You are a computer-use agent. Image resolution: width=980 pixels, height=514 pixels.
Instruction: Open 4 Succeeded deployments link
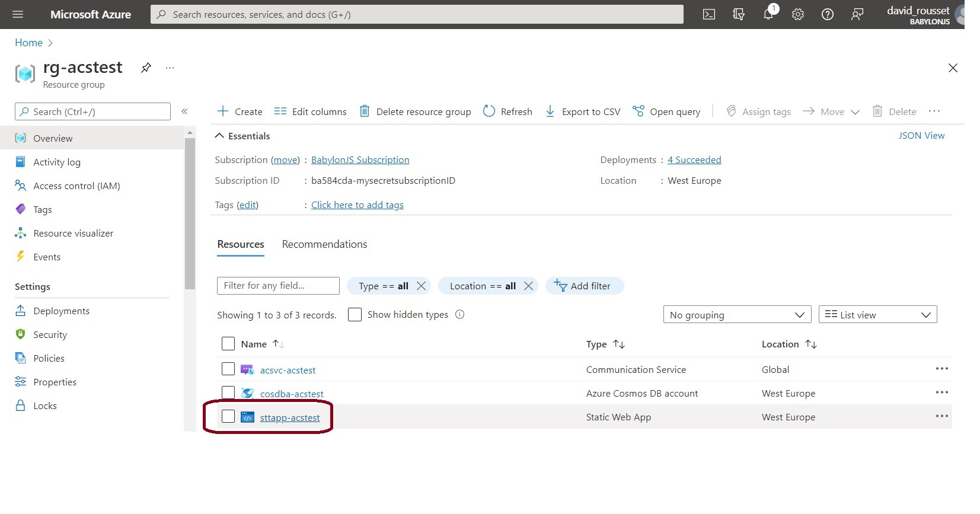tap(694, 160)
